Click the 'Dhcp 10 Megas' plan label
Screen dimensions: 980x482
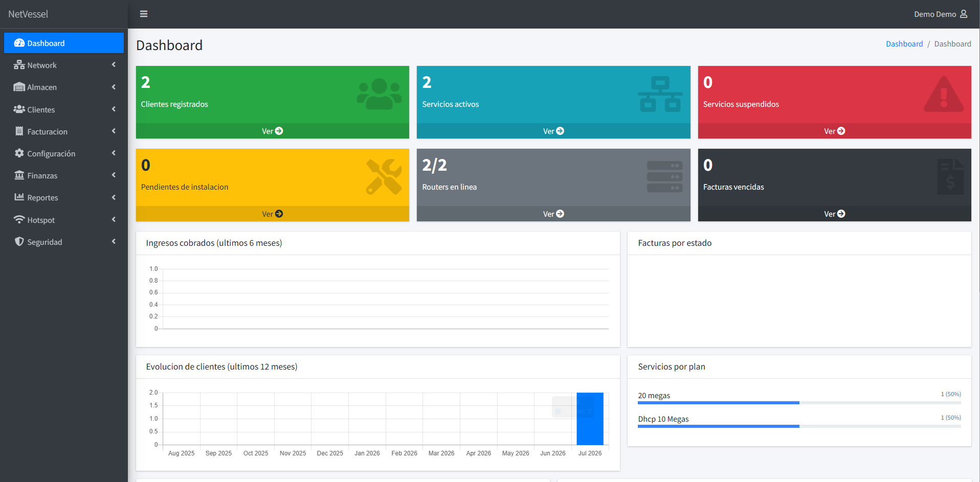coord(663,419)
